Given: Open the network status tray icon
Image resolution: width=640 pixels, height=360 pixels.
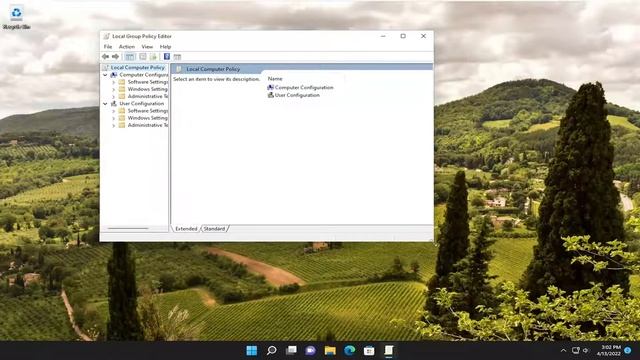Looking at the screenshot, I should [576, 351].
